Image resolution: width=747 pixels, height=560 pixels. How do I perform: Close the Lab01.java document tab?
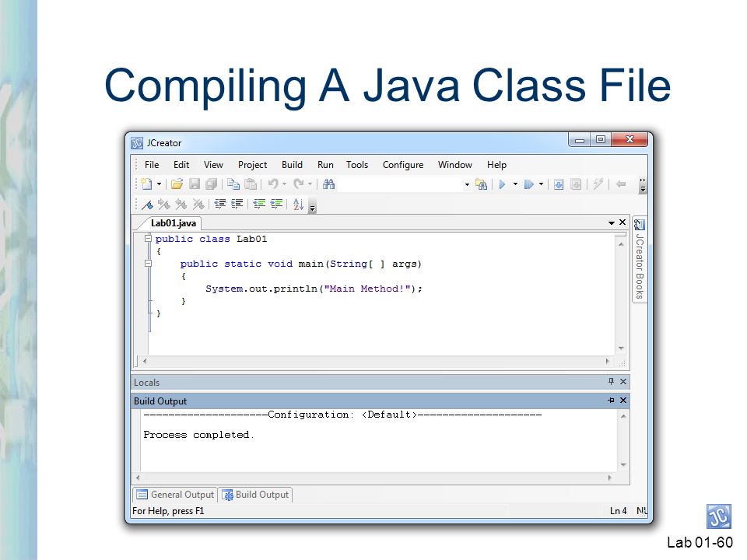coord(622,222)
